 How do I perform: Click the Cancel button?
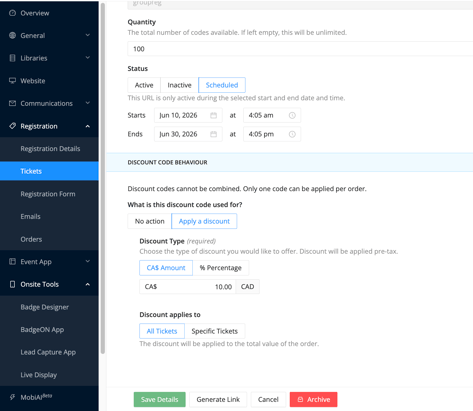pos(268,399)
